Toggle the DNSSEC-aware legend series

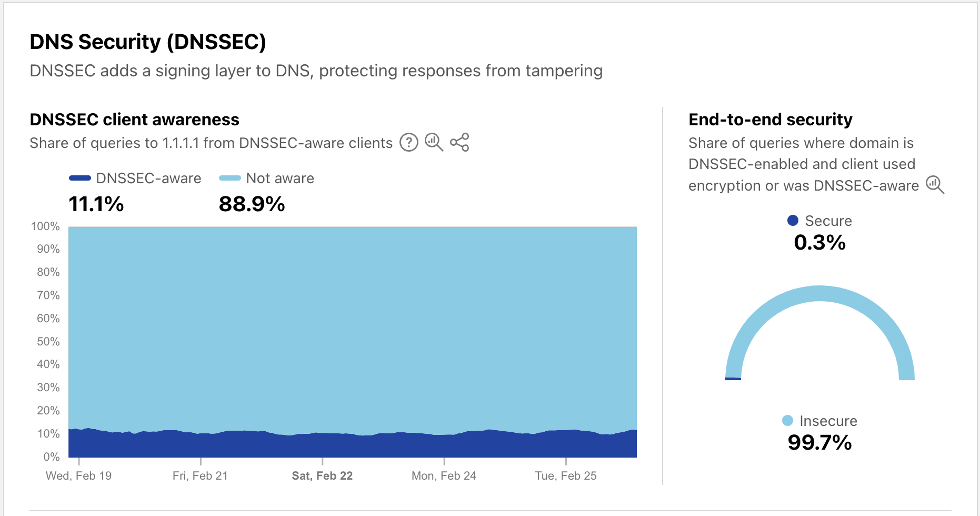[x=135, y=178]
